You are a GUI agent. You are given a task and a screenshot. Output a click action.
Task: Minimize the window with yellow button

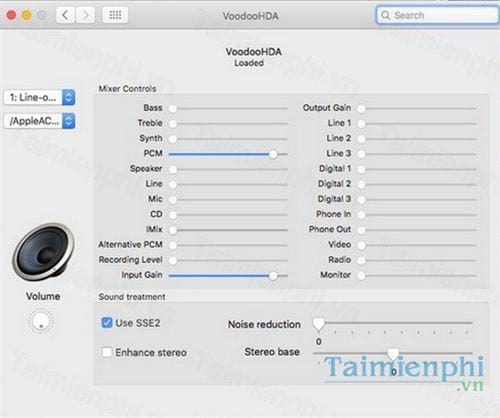26,15
